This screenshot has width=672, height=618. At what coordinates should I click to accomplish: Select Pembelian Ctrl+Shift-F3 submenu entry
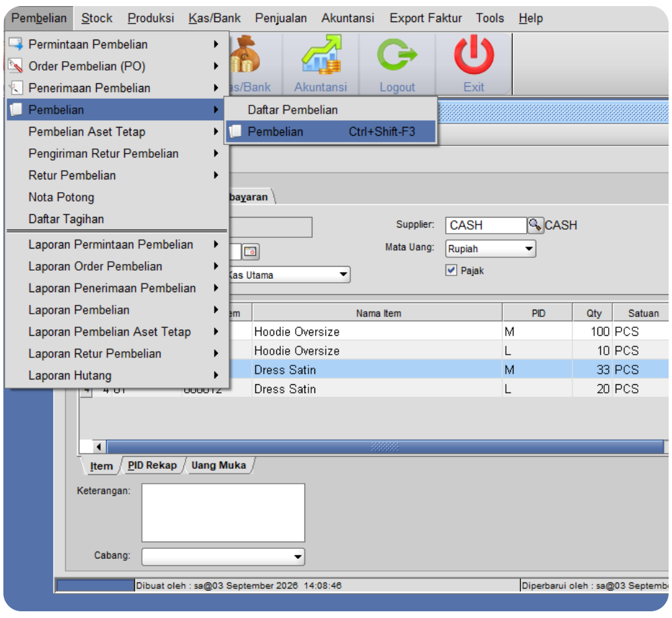click(x=331, y=132)
